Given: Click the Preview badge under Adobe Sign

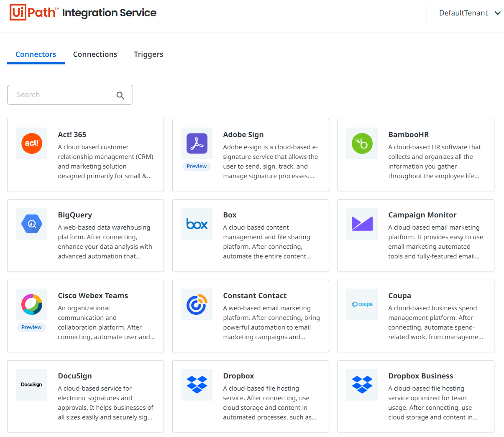Looking at the screenshot, I should 197,166.
